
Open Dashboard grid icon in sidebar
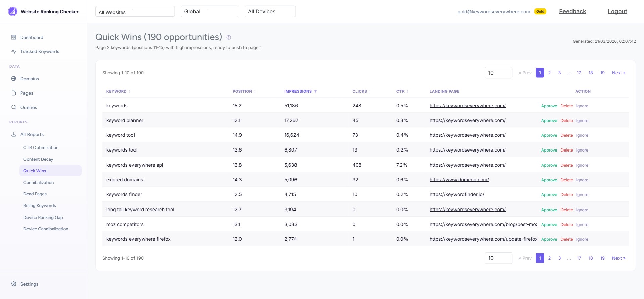tap(14, 37)
